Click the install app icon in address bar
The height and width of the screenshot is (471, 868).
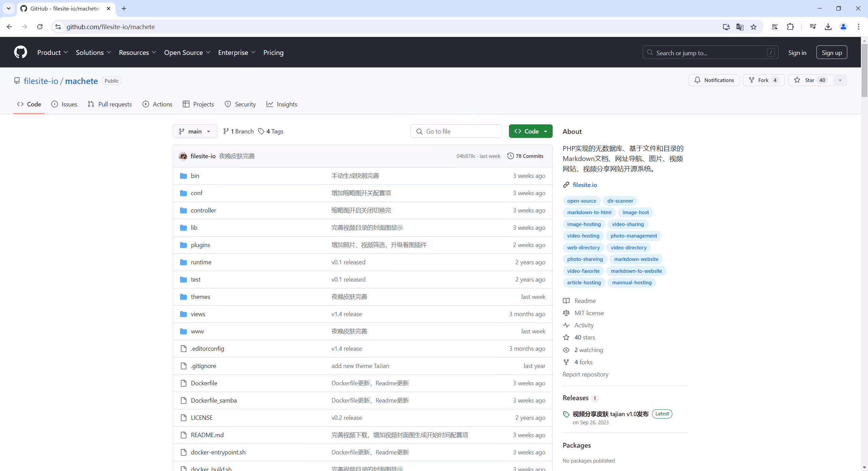[x=726, y=27]
